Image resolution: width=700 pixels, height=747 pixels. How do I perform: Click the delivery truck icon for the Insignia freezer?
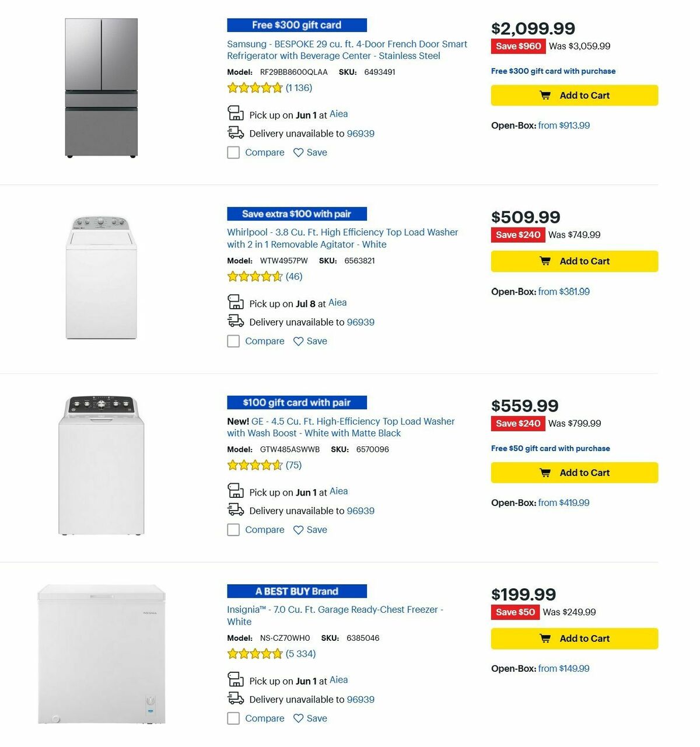pos(236,697)
